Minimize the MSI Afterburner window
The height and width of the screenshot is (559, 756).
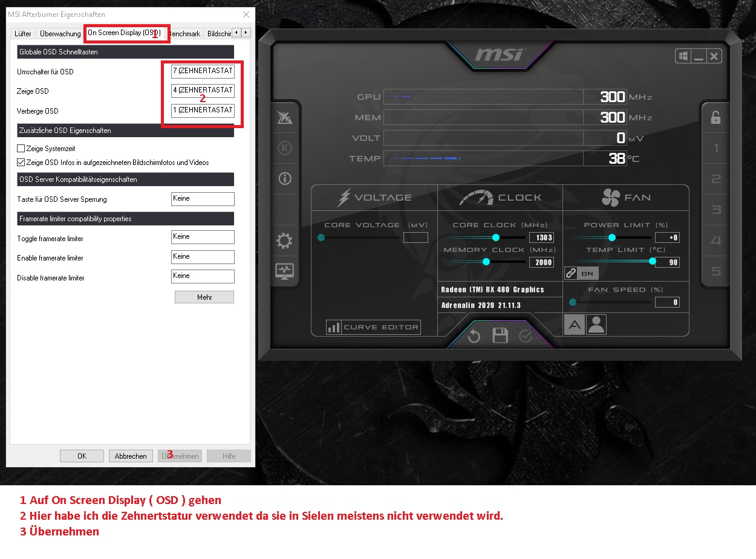(x=699, y=56)
